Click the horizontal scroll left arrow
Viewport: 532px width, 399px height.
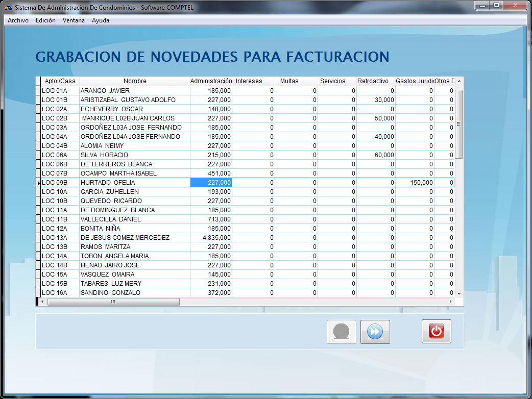click(x=42, y=302)
